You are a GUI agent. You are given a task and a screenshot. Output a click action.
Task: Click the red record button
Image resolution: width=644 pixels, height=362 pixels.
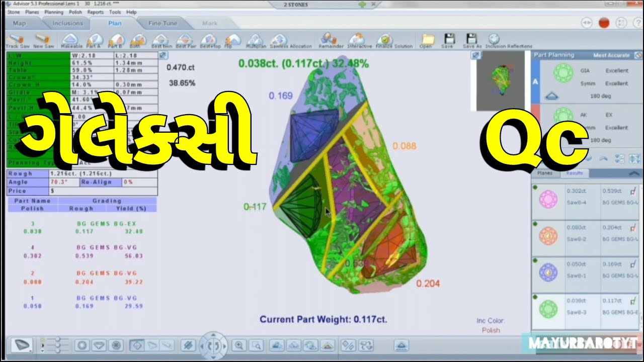pos(604,23)
